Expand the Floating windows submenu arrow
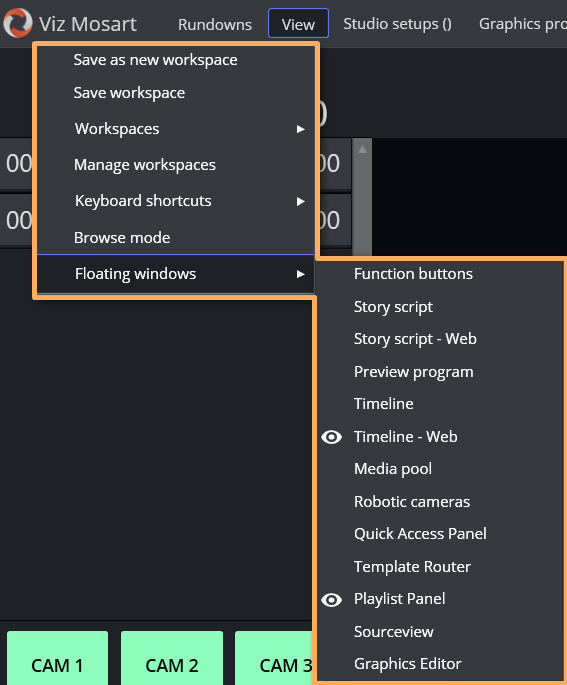This screenshot has height=685, width=567. 301,274
